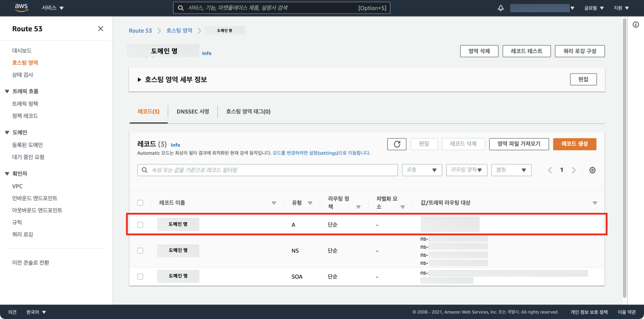Open 아웃바운드 엔드포인트 in the sidebar
This screenshot has height=319, width=644.
37,211
